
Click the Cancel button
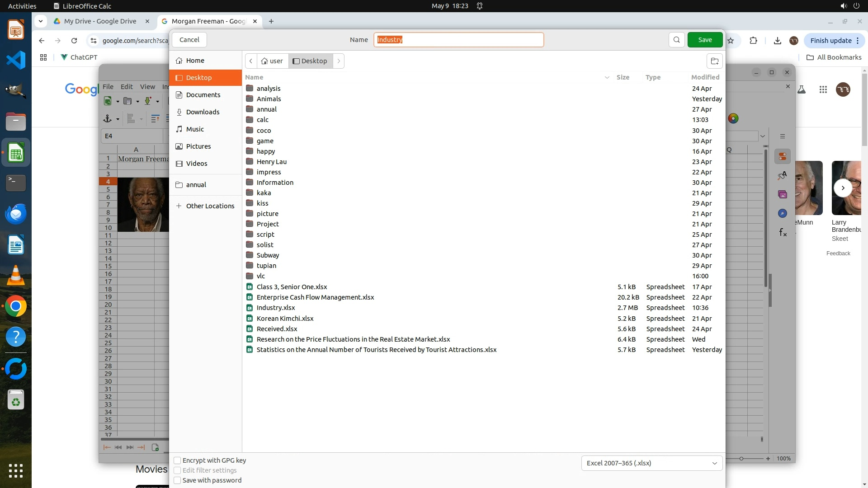pos(189,40)
